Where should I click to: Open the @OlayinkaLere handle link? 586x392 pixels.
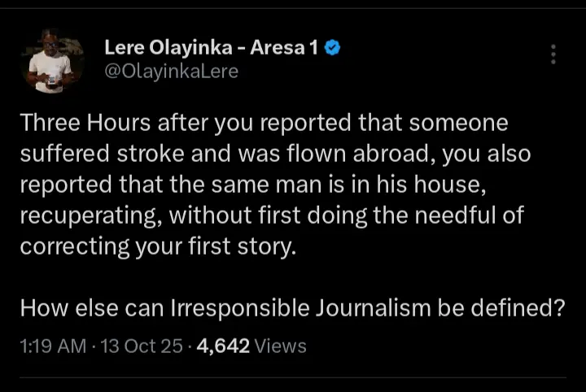171,72
